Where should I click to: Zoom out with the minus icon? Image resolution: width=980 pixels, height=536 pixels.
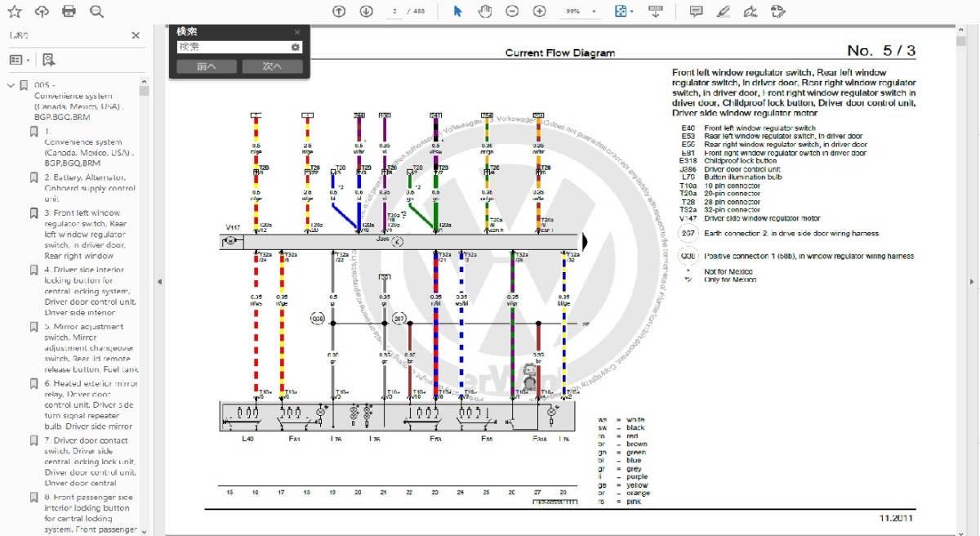click(x=512, y=11)
